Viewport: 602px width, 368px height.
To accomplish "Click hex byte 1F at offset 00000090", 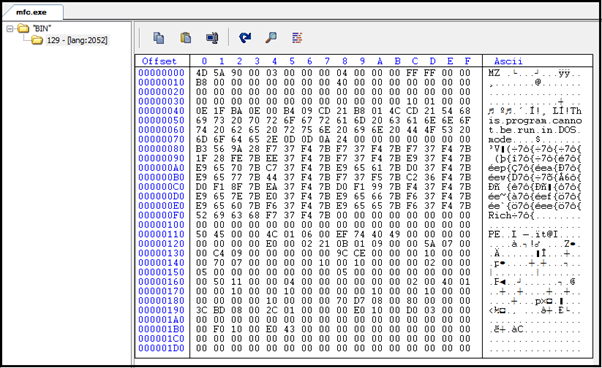I will pyautogui.click(x=202, y=158).
